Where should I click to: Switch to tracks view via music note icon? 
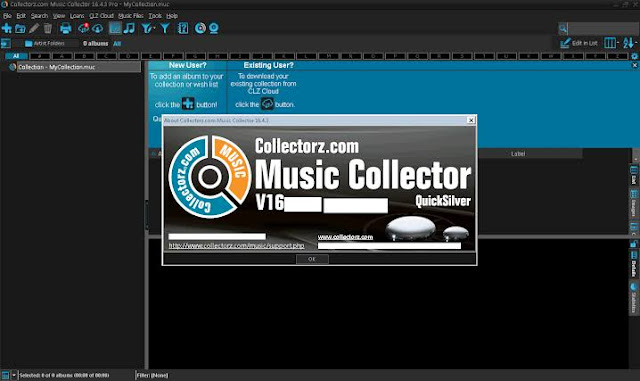pos(129,28)
